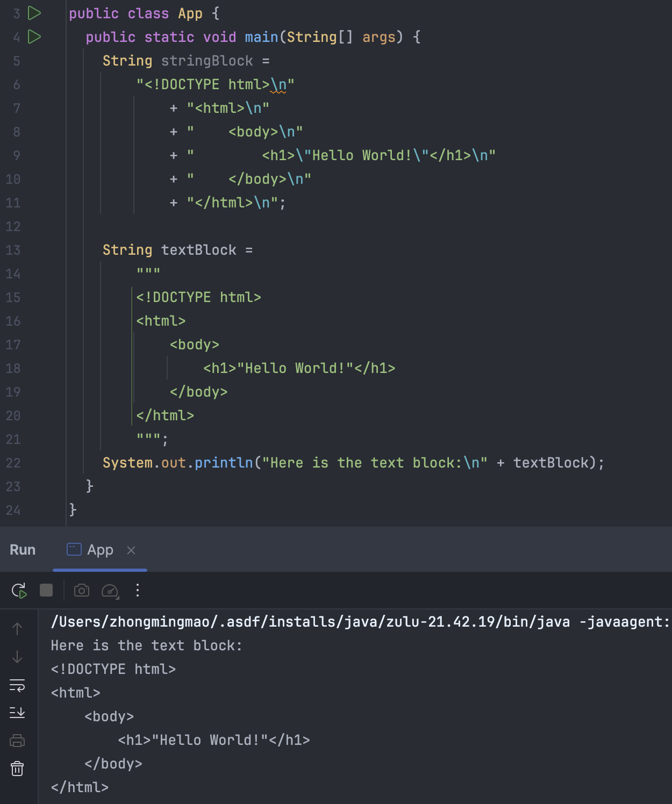Navigate down the stack trace

pyautogui.click(x=17, y=657)
